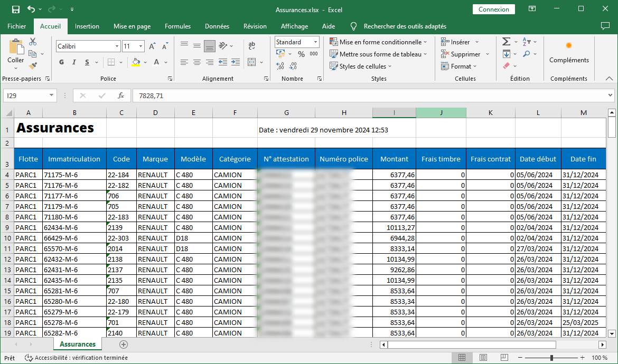Toggle middle vertical alignment
The image size is (618, 364).
coord(196,46)
